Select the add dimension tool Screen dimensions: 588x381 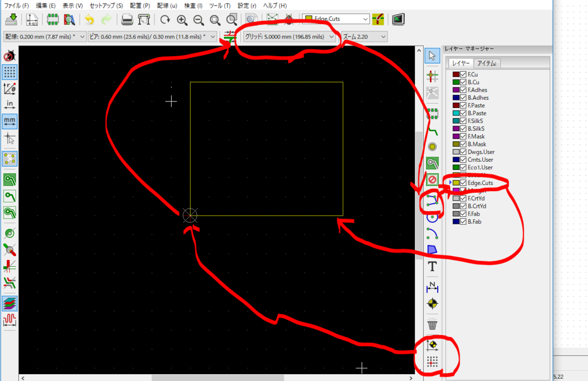(x=432, y=287)
